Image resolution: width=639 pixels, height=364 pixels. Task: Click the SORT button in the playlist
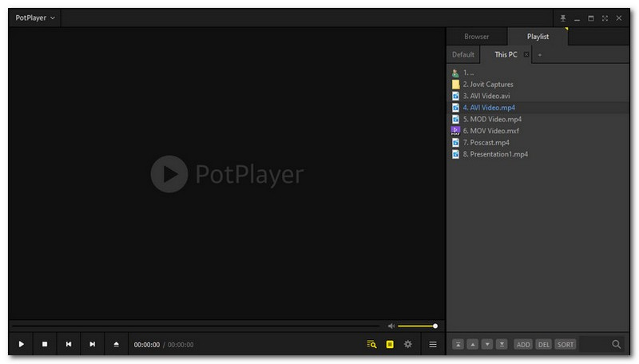(x=566, y=344)
